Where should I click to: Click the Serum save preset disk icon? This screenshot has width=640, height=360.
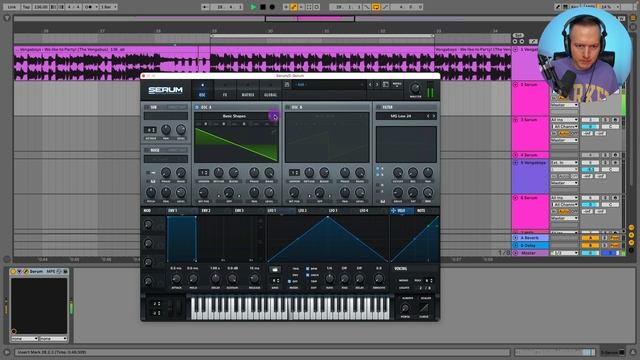click(287, 84)
